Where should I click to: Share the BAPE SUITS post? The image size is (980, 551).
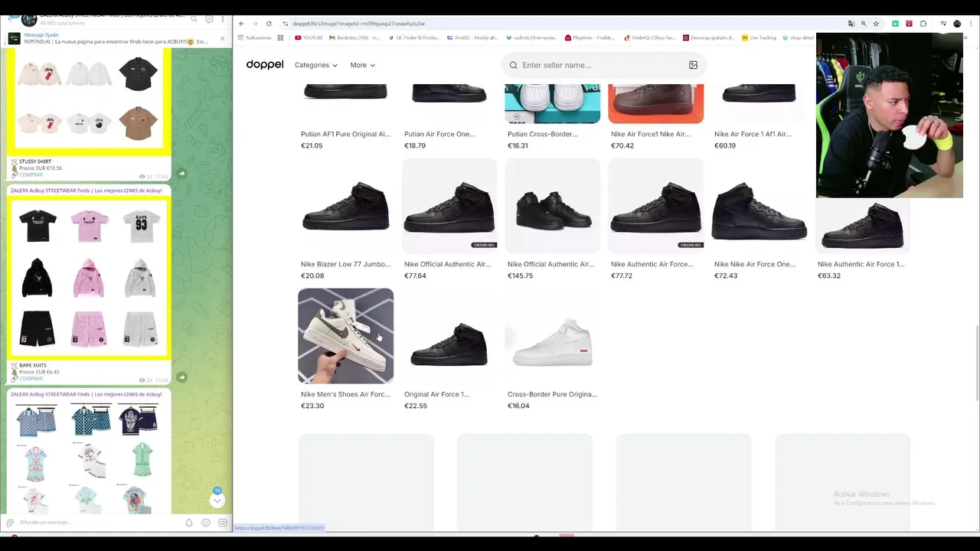click(x=181, y=377)
